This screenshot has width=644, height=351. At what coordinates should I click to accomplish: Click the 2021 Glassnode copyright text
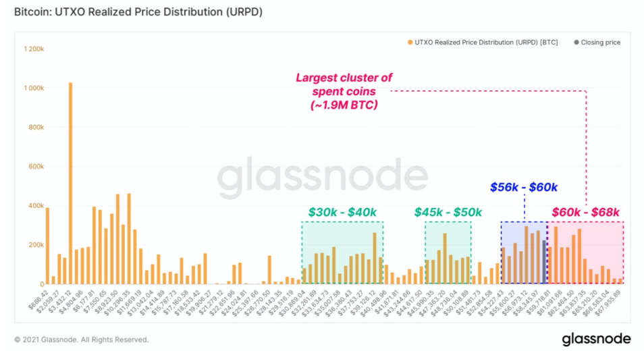[81, 340]
